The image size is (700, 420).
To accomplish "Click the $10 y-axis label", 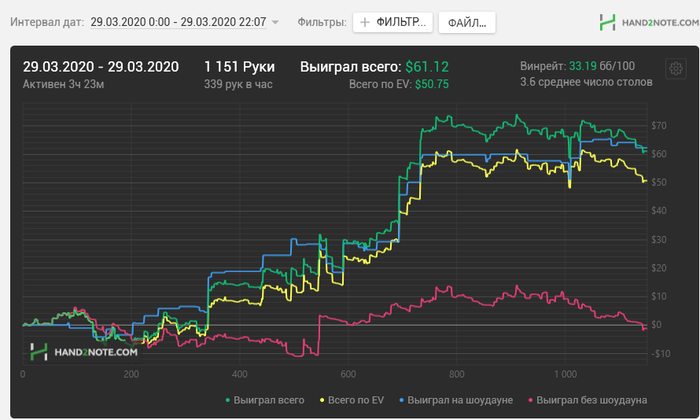I will click(659, 296).
